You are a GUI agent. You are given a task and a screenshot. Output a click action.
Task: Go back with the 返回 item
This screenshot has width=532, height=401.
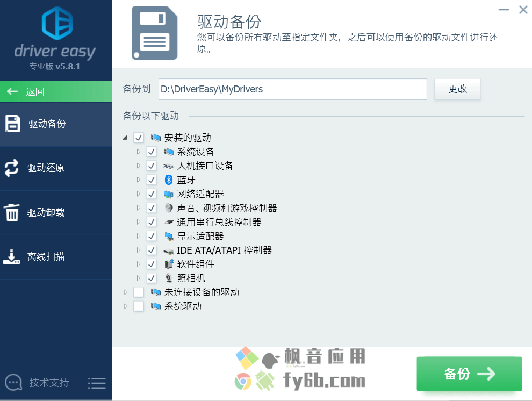click(56, 91)
